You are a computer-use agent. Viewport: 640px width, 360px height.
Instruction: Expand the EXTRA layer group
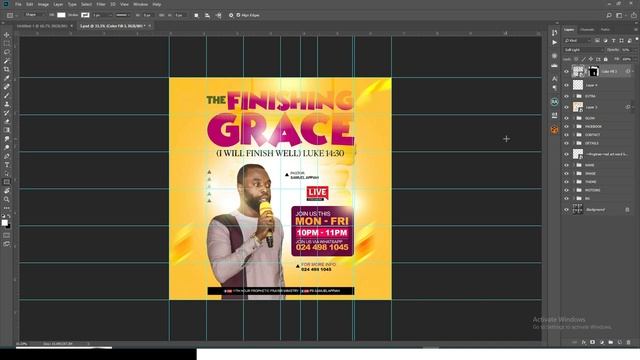[573, 96]
